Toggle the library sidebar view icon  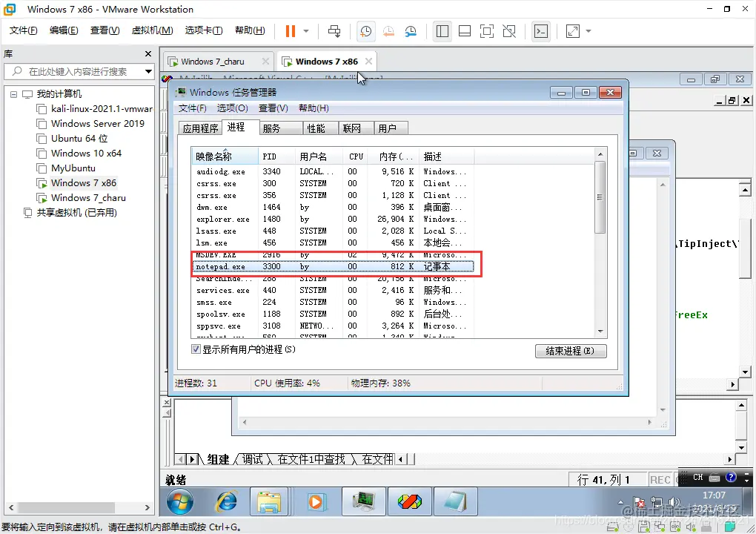tap(442, 31)
